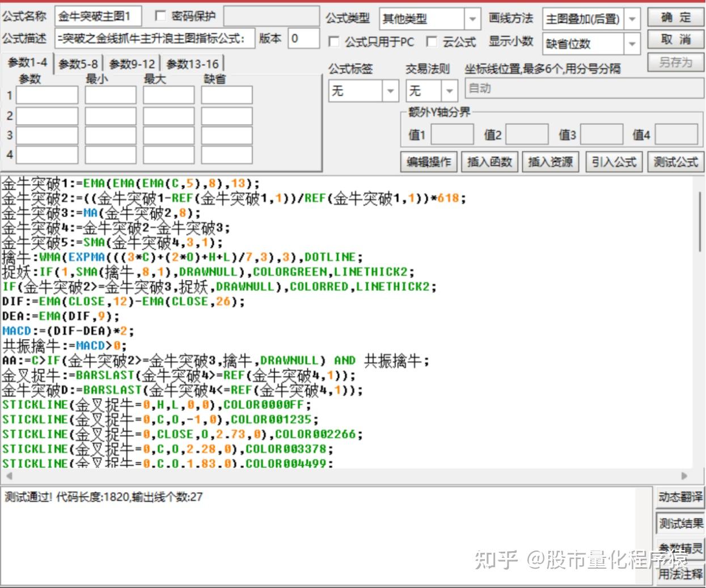Click the 值4 input field
This screenshot has width=706, height=588.
click(677, 135)
